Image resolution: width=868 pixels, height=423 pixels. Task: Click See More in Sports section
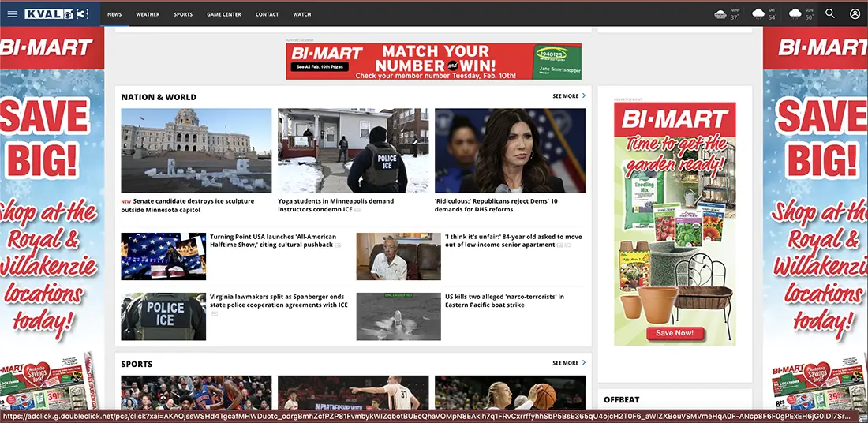point(565,363)
